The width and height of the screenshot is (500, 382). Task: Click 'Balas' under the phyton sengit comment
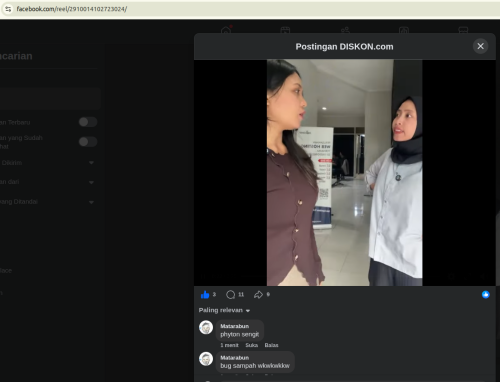point(271,345)
